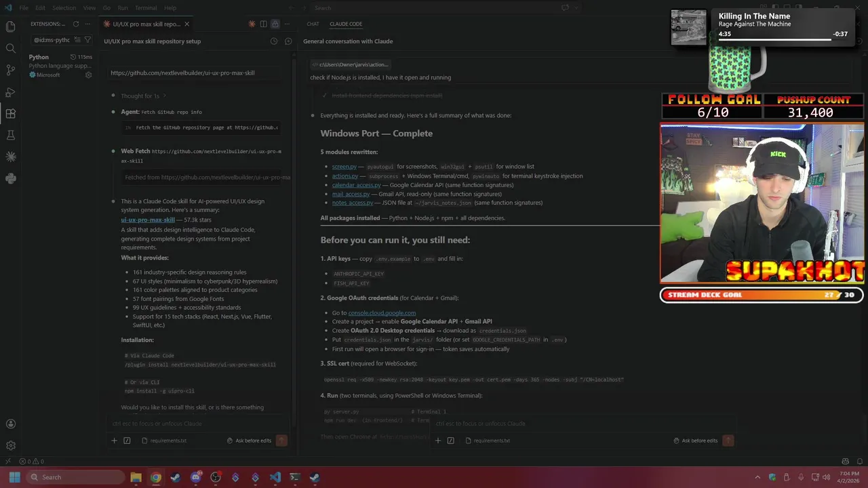Switch Ask before edits mode in General conversation panel
The width and height of the screenshot is (868, 488).
pos(695,441)
